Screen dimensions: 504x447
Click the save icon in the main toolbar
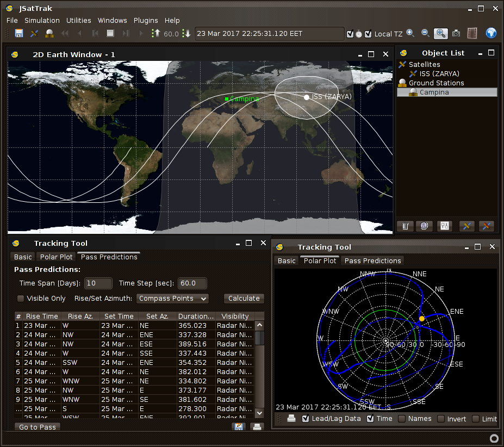pyautogui.click(x=19, y=34)
